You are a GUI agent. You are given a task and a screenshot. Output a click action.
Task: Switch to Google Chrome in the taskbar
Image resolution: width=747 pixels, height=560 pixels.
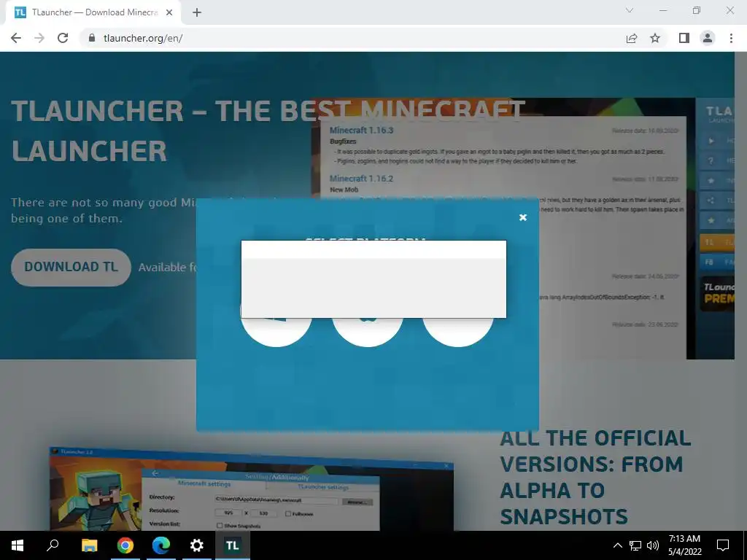[x=125, y=545]
